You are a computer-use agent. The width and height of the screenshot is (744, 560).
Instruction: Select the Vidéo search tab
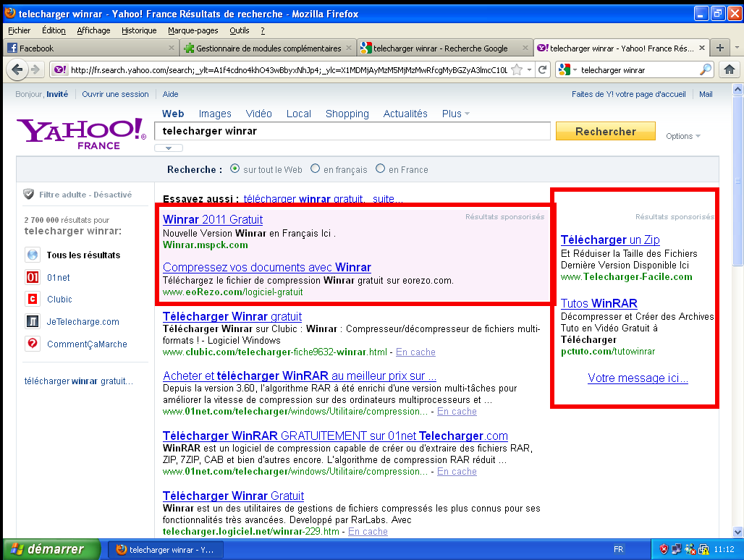[258, 114]
